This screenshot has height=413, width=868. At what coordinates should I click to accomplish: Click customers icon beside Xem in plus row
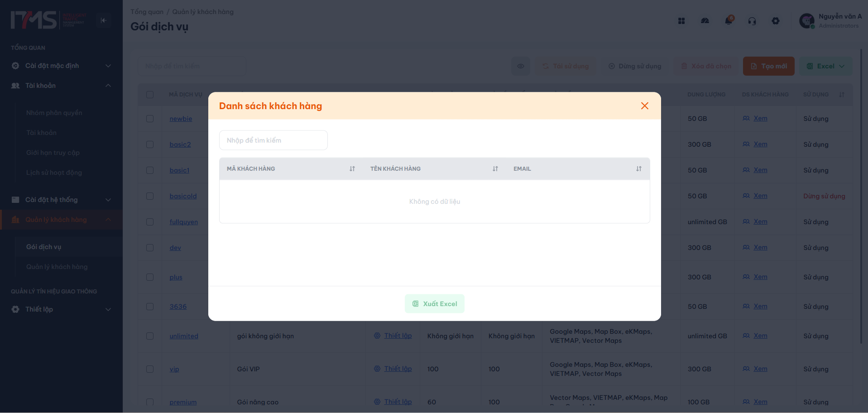tap(746, 277)
